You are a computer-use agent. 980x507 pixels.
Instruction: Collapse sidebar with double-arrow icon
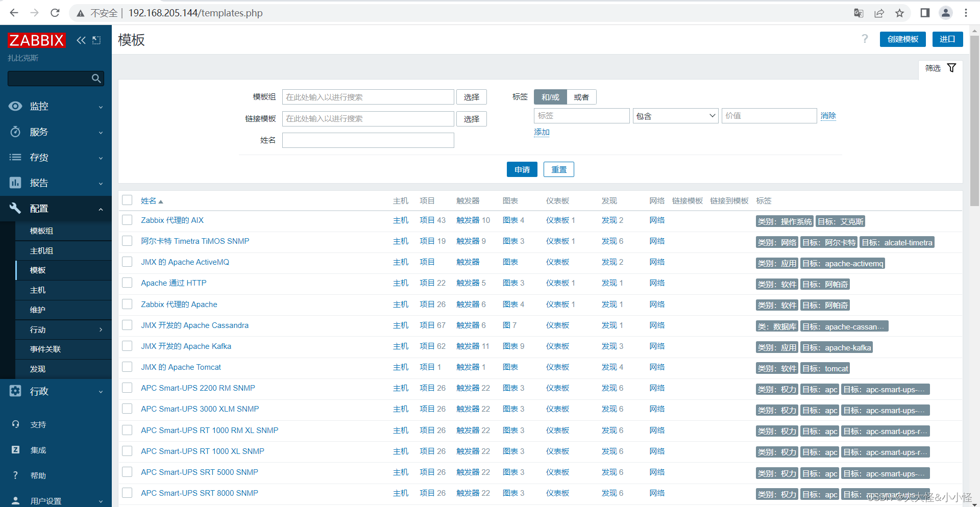(x=81, y=40)
